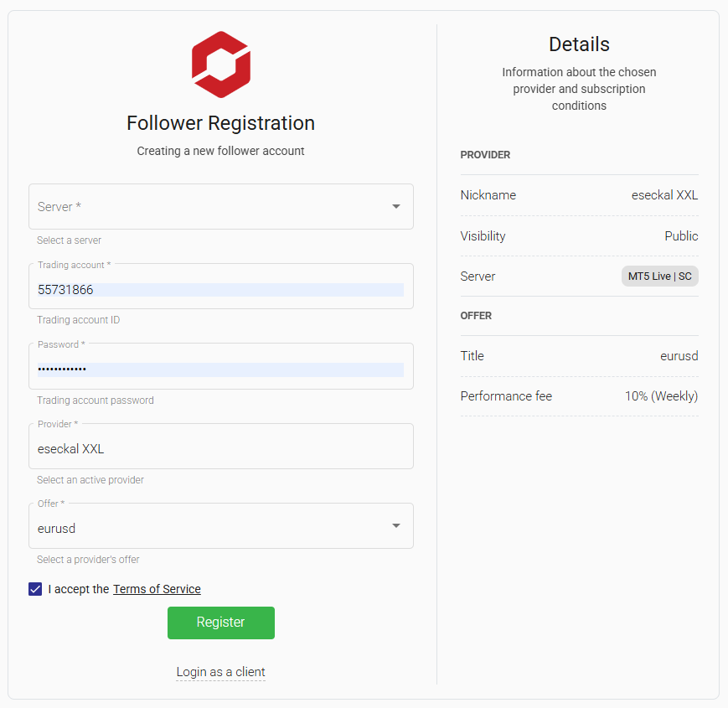
Task: Click the Details panel heading
Action: tap(579, 44)
